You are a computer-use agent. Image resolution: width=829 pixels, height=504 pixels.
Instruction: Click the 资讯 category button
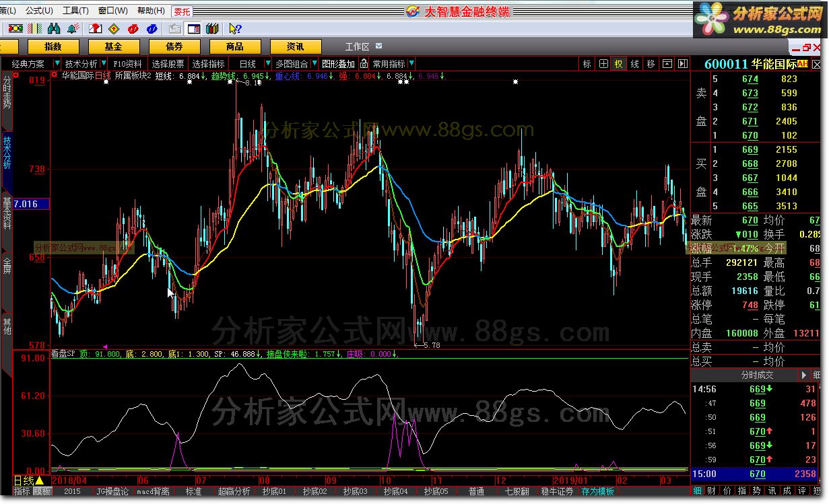296,46
